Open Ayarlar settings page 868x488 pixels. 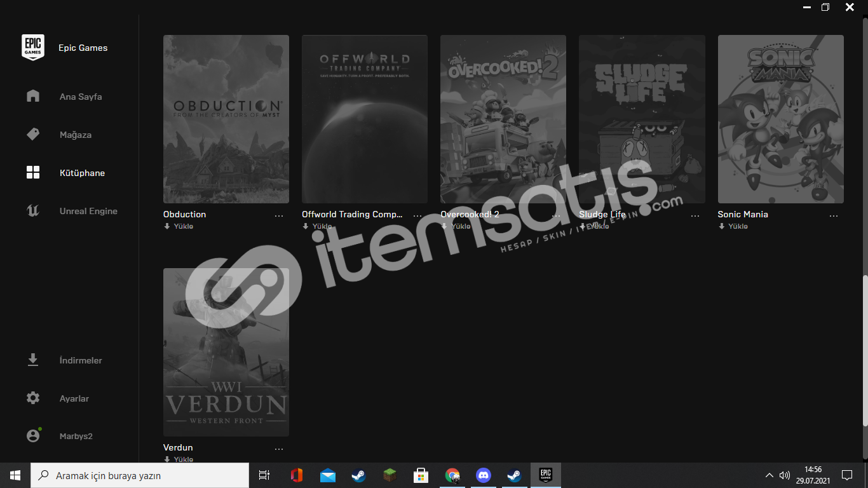click(x=74, y=398)
